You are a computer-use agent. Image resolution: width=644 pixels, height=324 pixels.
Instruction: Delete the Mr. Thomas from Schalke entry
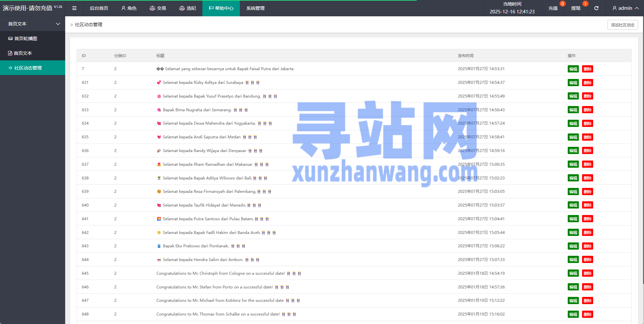click(587, 315)
